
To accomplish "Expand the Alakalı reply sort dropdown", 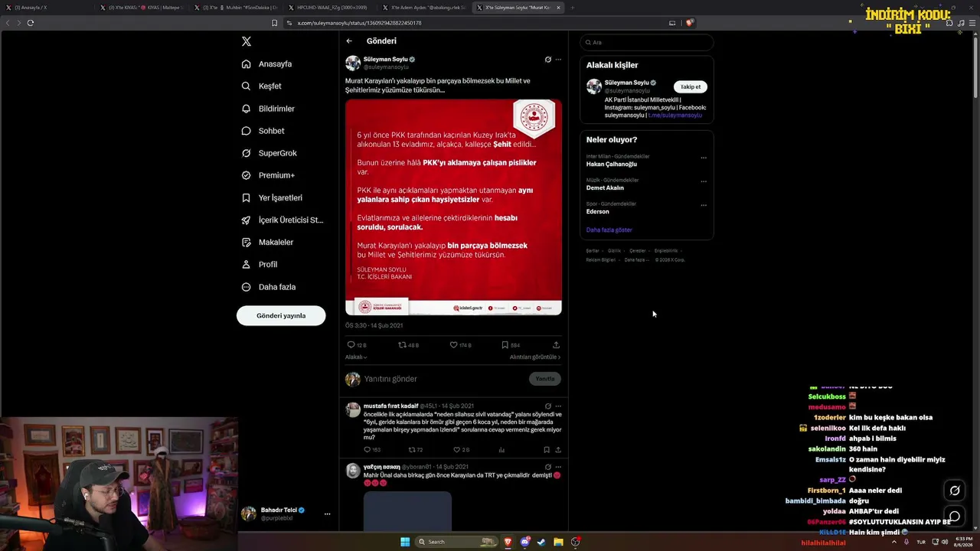I will [356, 357].
